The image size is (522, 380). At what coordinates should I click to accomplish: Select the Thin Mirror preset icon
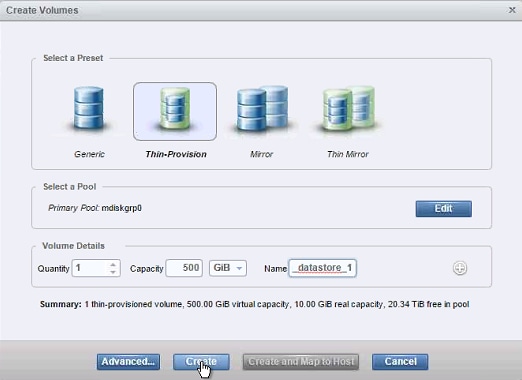[x=348, y=108]
